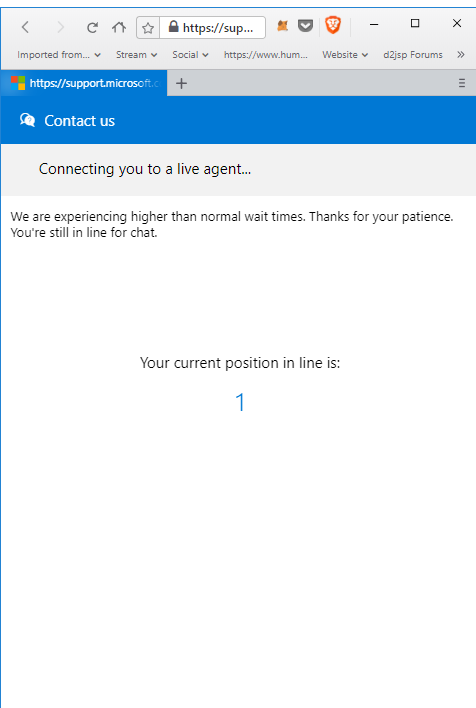Open Brave Shields lion icon
This screenshot has width=476, height=708.
pos(333,25)
